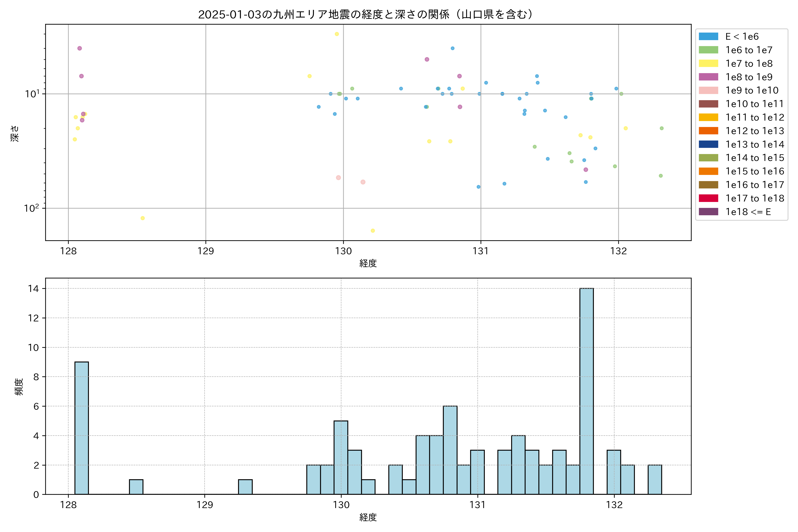Click the tallest histogram bar with frequency 14
Screen dimensions: 798x532
pyautogui.click(x=586, y=391)
